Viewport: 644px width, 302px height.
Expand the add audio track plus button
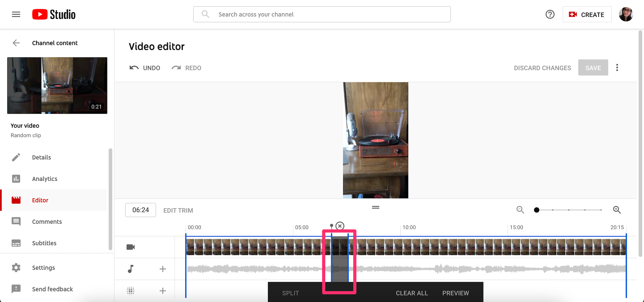pos(163,269)
